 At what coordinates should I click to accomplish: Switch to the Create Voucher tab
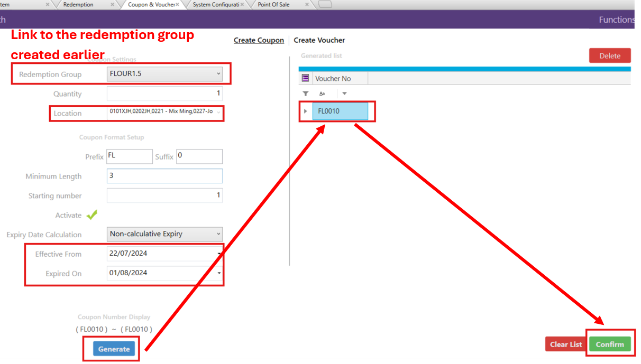pyautogui.click(x=319, y=40)
